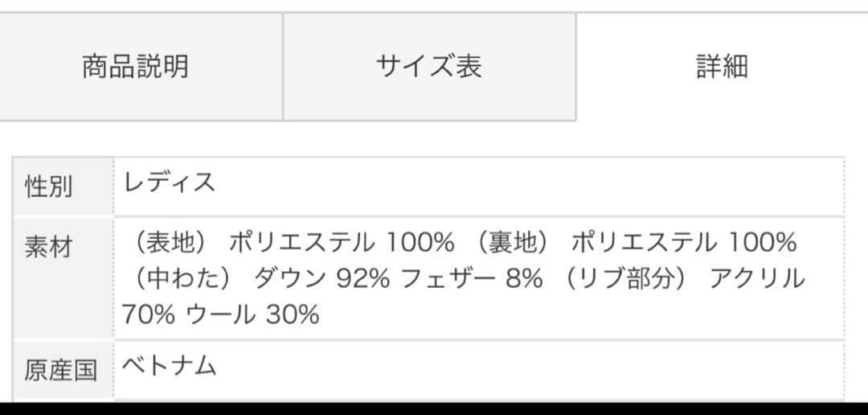
Task: Click the ベトナム country value
Action: coord(170,366)
